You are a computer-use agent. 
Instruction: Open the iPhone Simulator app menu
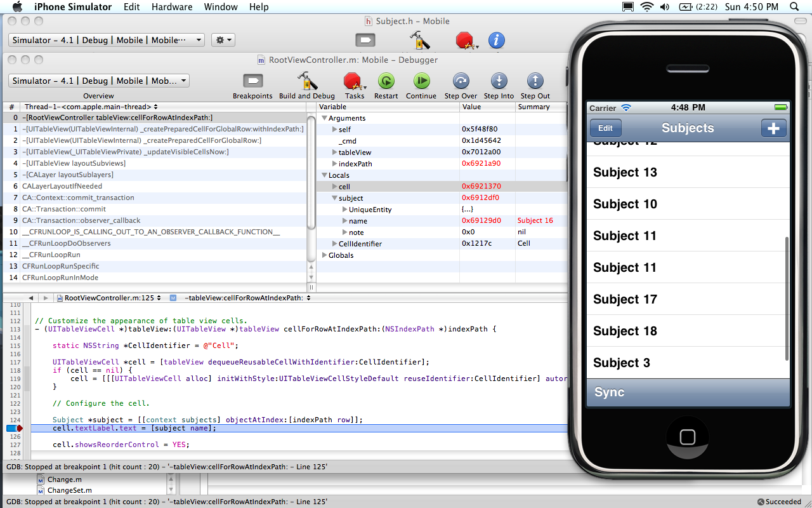point(73,7)
